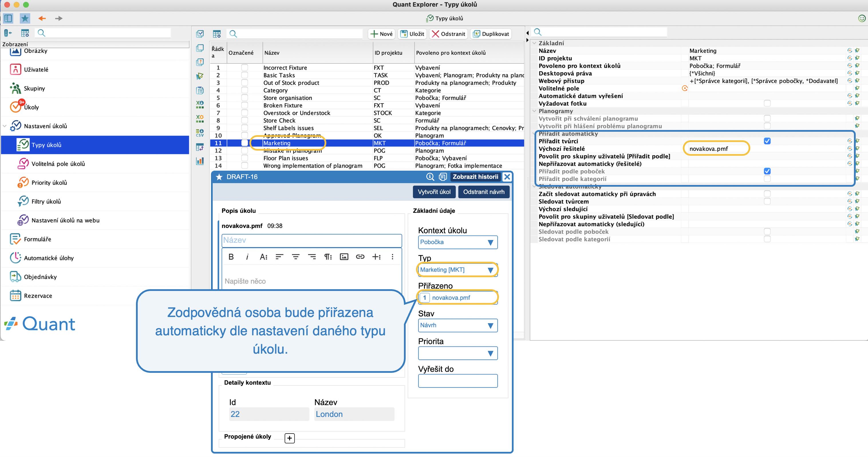
Task: Insert link in the editor toolbar
Action: pyautogui.click(x=360, y=257)
